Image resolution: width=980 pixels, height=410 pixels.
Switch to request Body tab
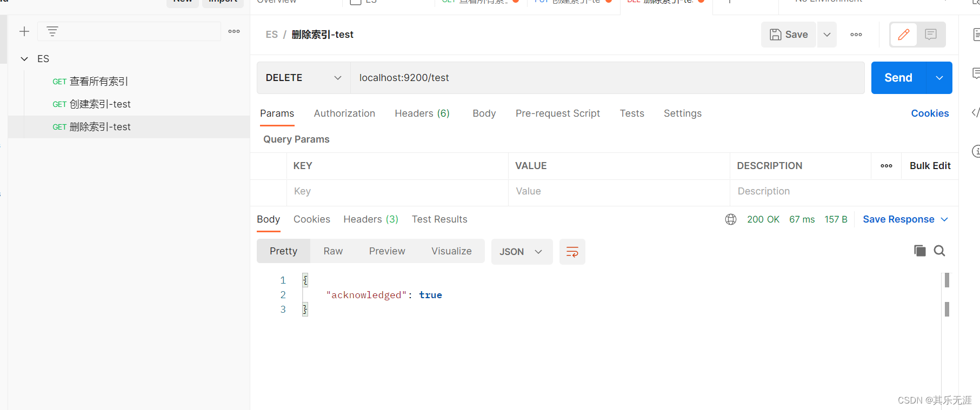coord(484,113)
